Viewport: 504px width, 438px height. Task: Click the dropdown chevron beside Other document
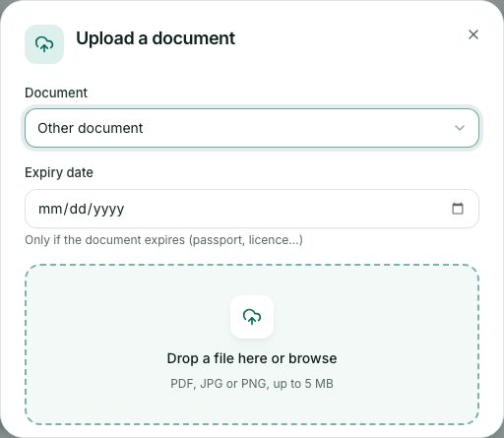(460, 128)
